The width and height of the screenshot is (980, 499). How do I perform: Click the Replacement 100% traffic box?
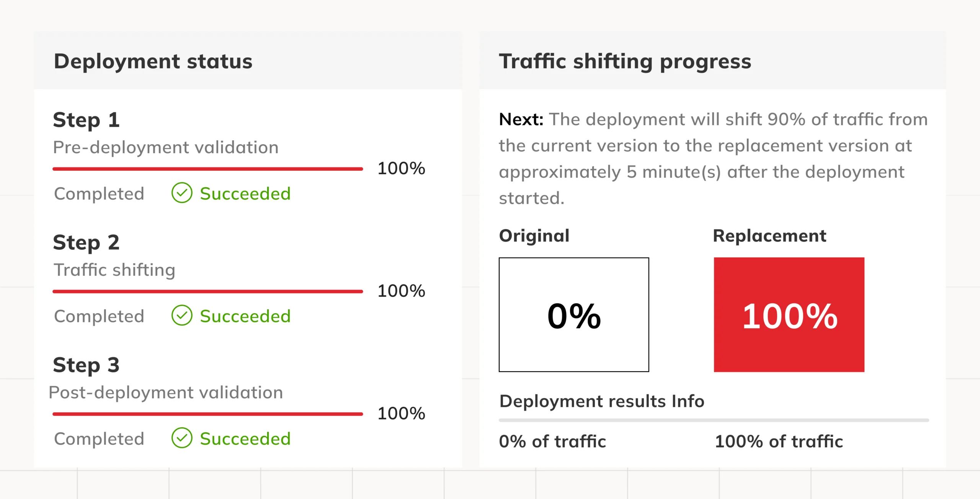click(x=789, y=312)
